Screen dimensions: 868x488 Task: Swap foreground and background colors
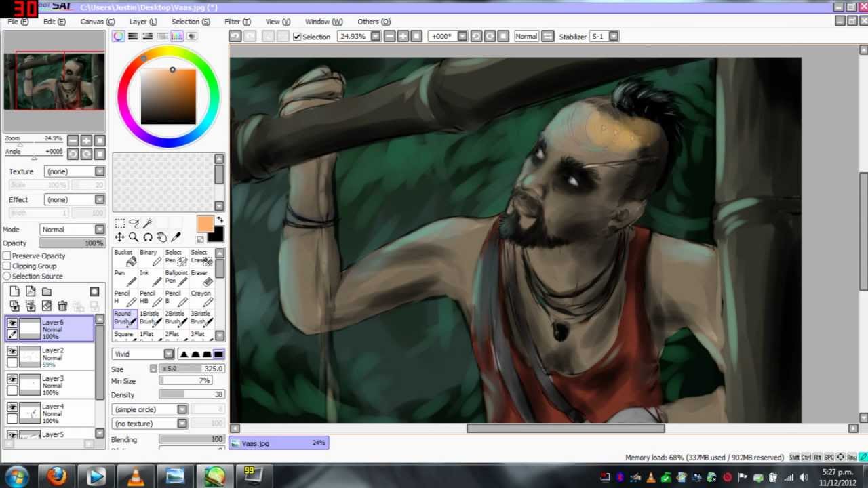(x=219, y=221)
